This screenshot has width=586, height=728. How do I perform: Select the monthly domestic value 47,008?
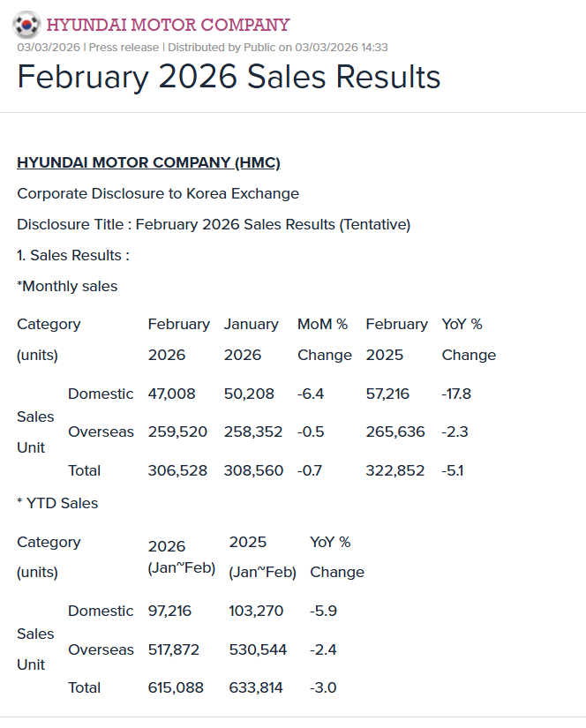pyautogui.click(x=171, y=394)
